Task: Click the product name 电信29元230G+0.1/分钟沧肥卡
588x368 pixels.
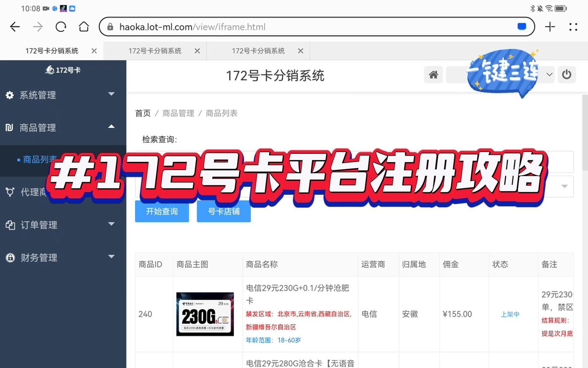Action: coord(298,294)
